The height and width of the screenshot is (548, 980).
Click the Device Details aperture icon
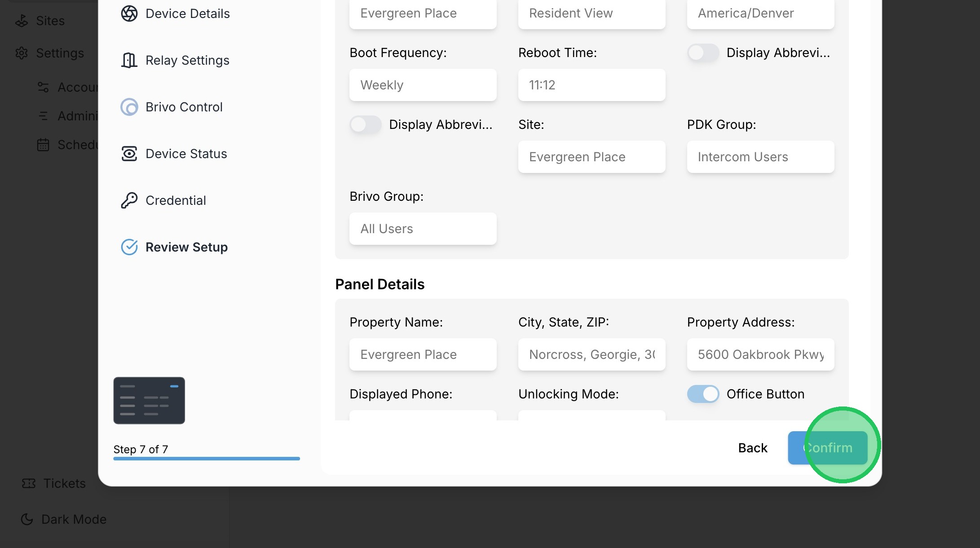[x=129, y=13]
